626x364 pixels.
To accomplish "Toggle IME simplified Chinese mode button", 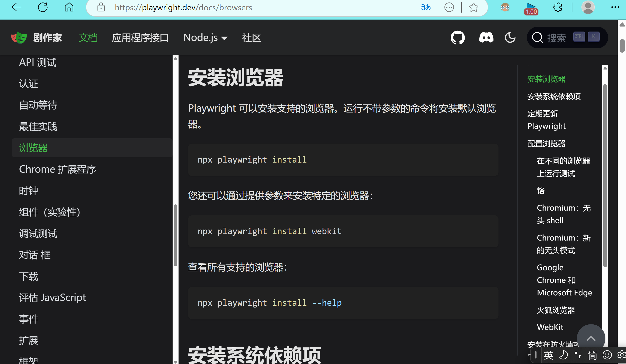I will tap(592, 355).
